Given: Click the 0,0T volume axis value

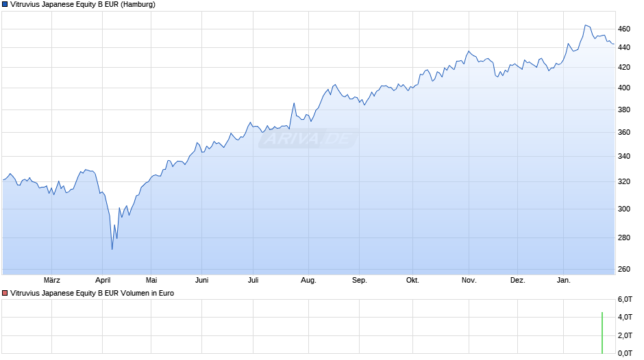Looking at the screenshot, I should click(625, 353).
